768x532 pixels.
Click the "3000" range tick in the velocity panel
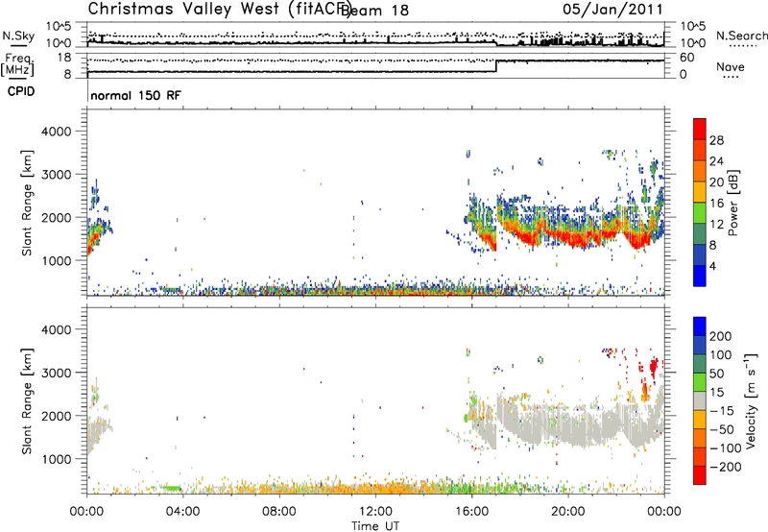coord(56,373)
